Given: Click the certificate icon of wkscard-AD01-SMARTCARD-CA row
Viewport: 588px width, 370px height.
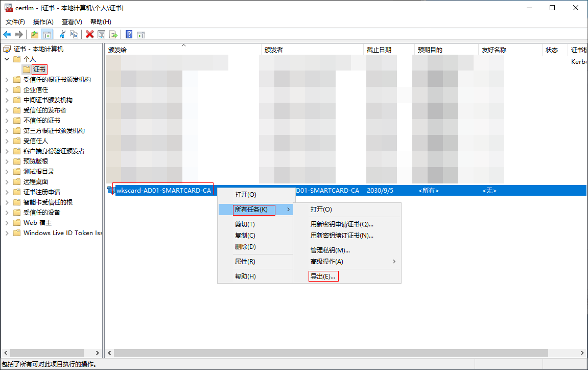Looking at the screenshot, I should (111, 190).
